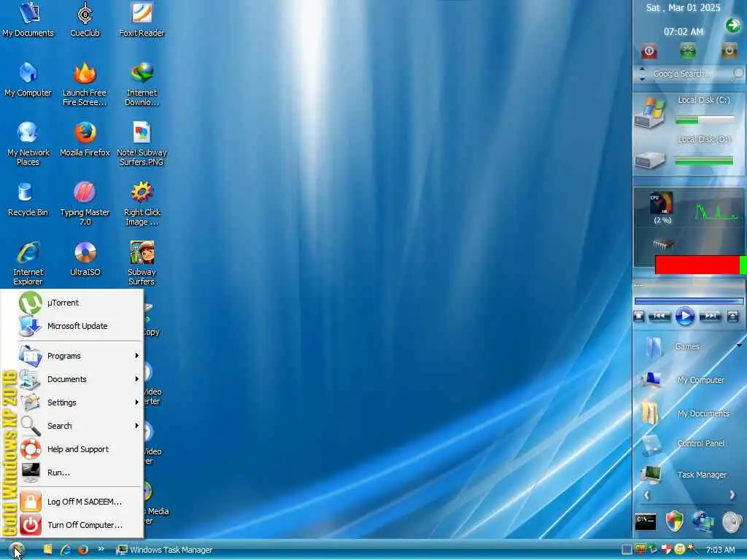The image size is (747, 560).
Task: Open My Network Places icon
Action: (28, 144)
